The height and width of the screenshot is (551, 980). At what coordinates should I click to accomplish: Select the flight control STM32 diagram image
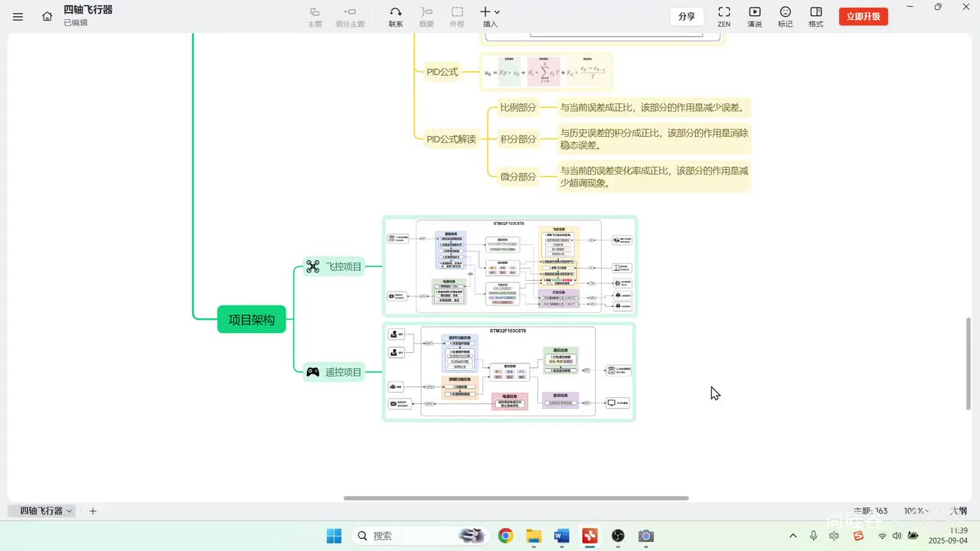point(510,266)
